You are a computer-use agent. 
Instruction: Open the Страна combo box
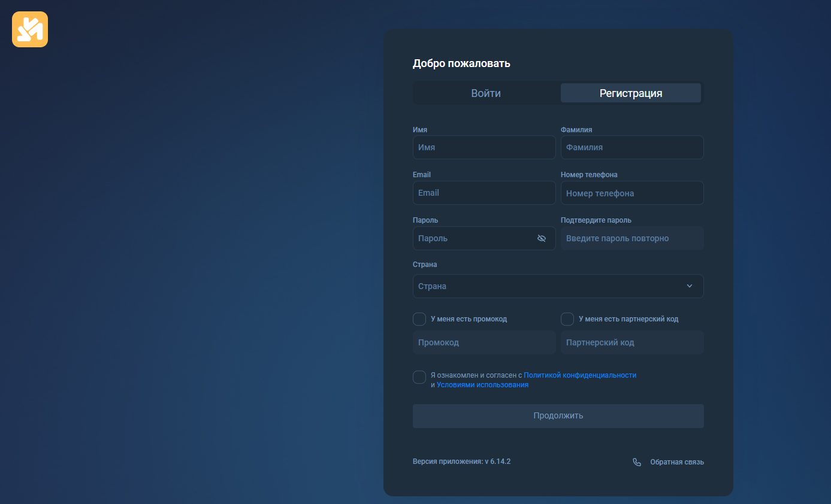(x=558, y=286)
